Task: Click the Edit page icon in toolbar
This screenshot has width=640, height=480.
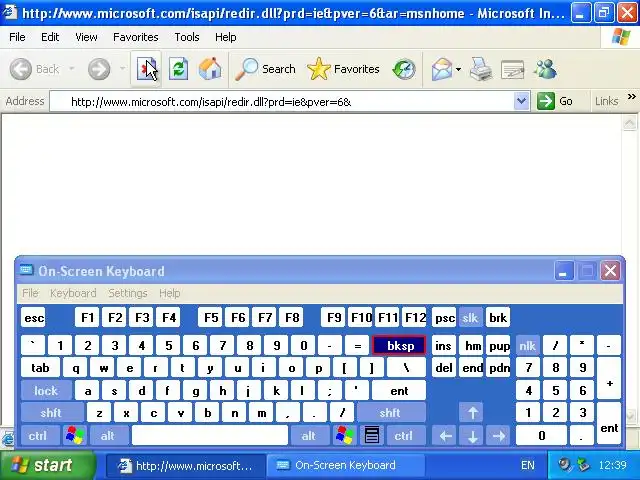Action: tap(512, 69)
